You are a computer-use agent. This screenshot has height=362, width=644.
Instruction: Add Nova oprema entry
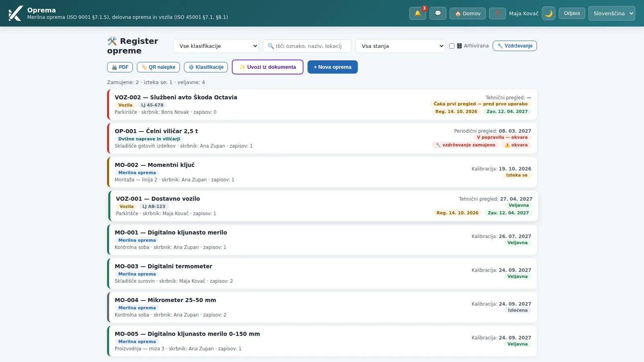pyautogui.click(x=332, y=67)
